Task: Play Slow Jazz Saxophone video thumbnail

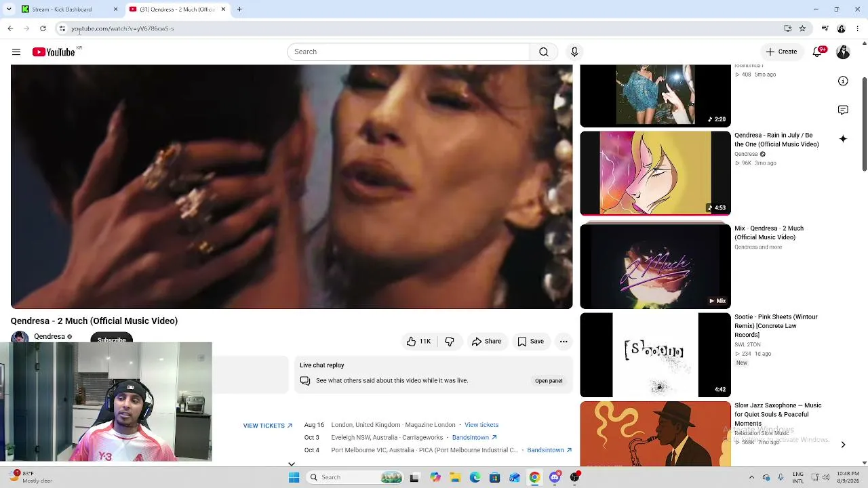Action: point(655,434)
